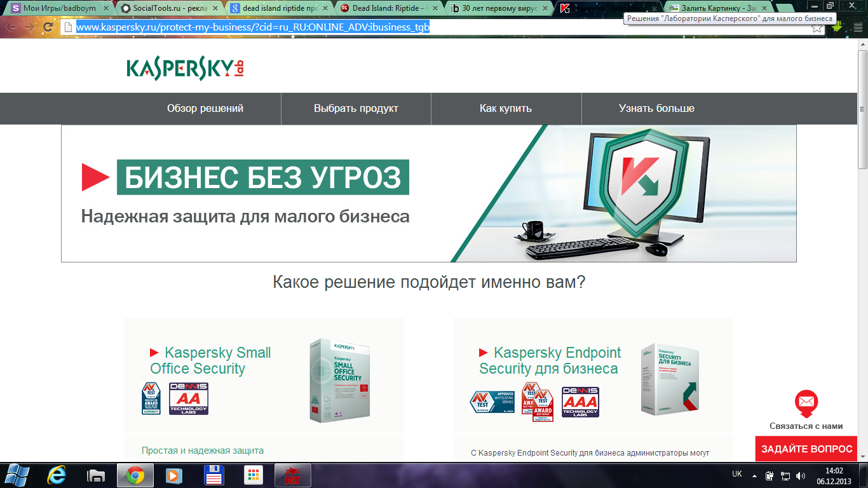The height and width of the screenshot is (488, 868).
Task: Click the Endpoint Security для бизнеса box image
Action: tap(670, 379)
